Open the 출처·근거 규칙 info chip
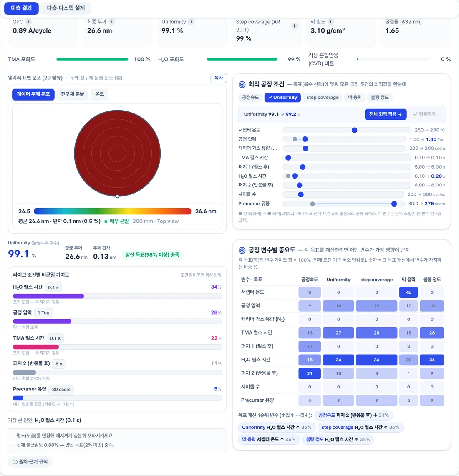The image size is (459, 476). 30,462
